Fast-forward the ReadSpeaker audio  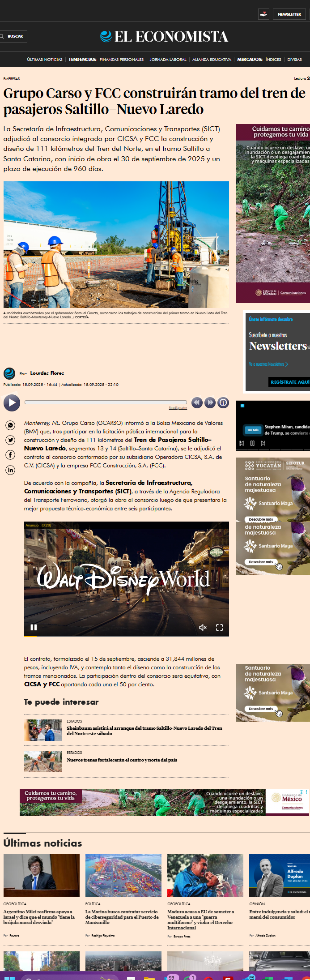(x=210, y=402)
